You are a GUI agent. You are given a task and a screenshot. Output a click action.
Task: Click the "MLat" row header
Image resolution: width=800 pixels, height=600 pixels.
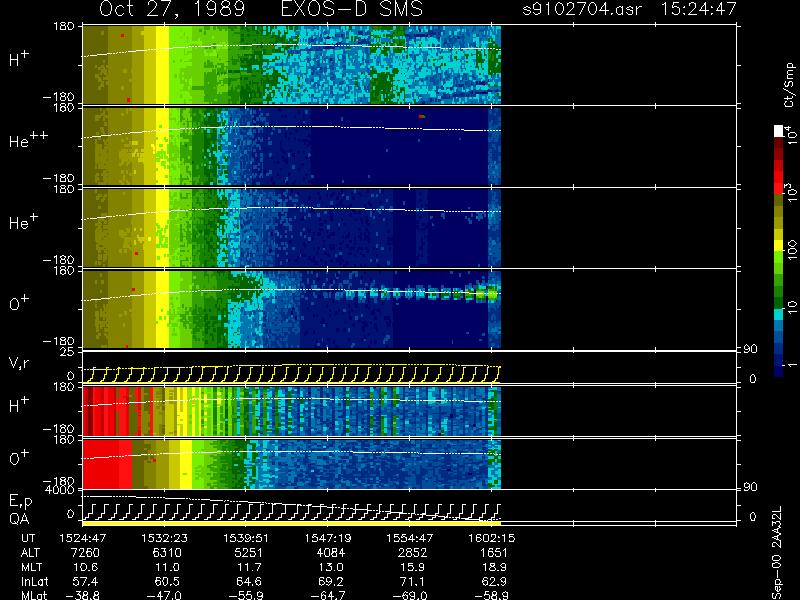click(34, 595)
